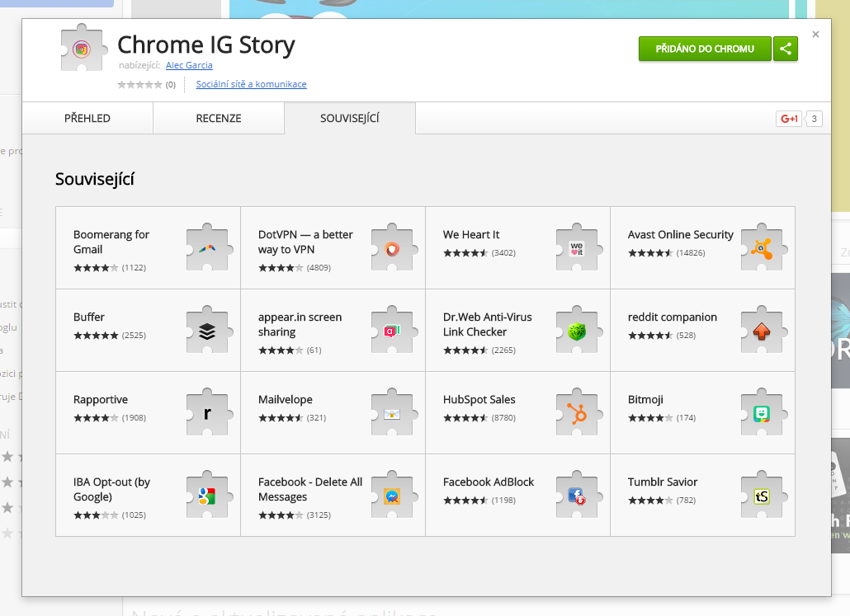Screen dimensions: 850x616
Task: Open the Dr.Web Anti-Virus Link Checker title
Action: (488, 324)
